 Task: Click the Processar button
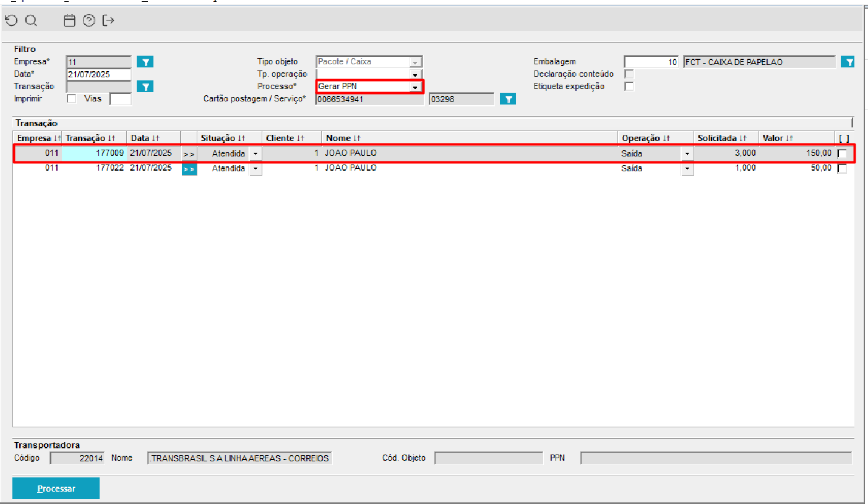[56, 489]
